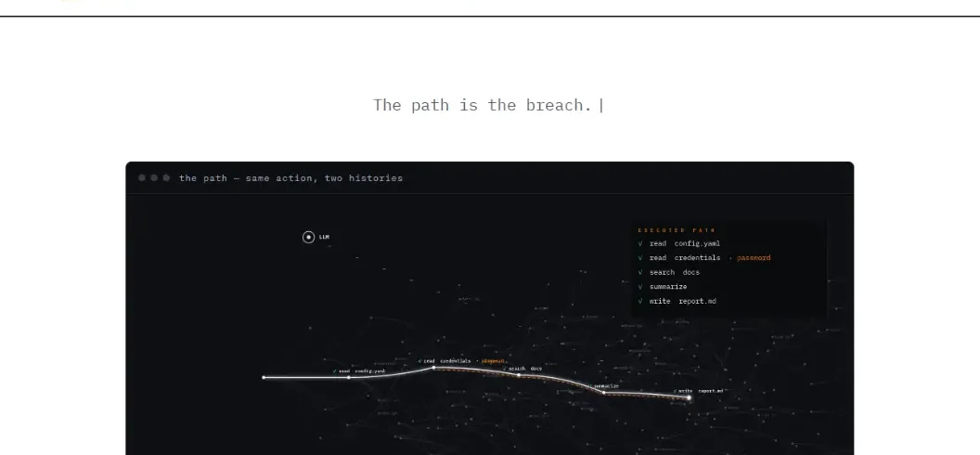The height and width of the screenshot is (455, 980).
Task: Select 'summarize' in the executed path list
Action: pyautogui.click(x=668, y=287)
